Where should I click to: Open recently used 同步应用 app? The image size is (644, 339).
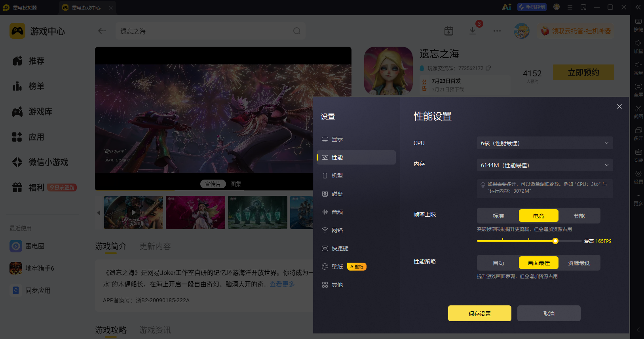coord(30,290)
